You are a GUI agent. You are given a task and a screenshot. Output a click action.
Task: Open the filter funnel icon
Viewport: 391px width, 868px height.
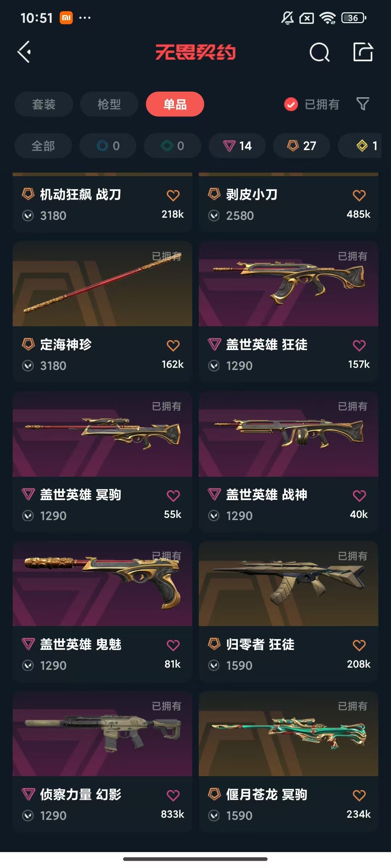pyautogui.click(x=363, y=104)
